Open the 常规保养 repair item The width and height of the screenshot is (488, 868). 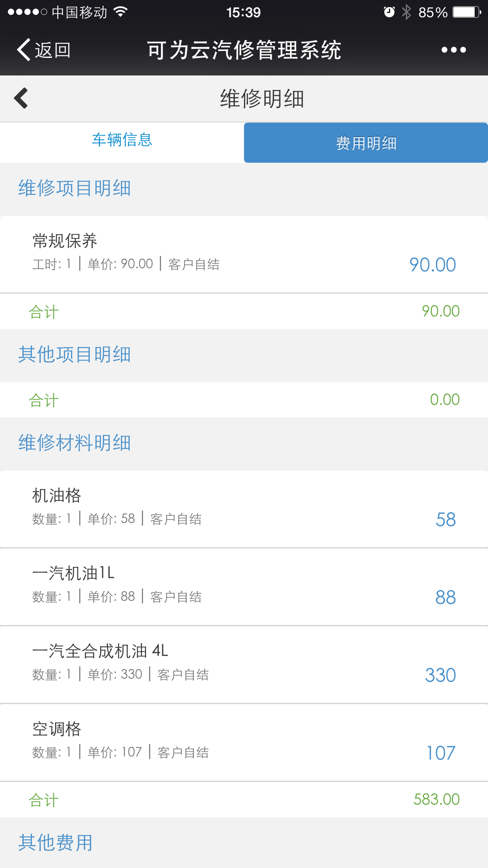coord(244,254)
